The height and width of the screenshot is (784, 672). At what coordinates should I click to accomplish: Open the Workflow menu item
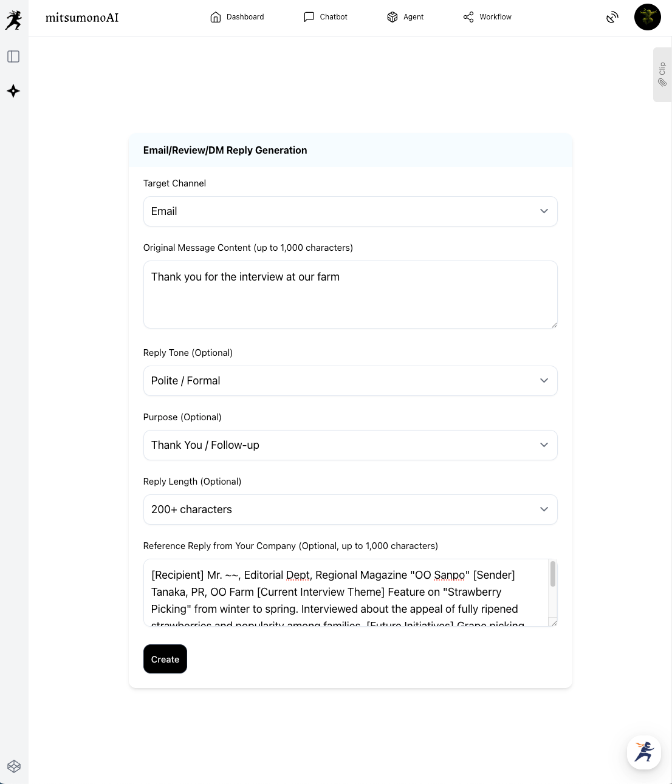(x=487, y=17)
